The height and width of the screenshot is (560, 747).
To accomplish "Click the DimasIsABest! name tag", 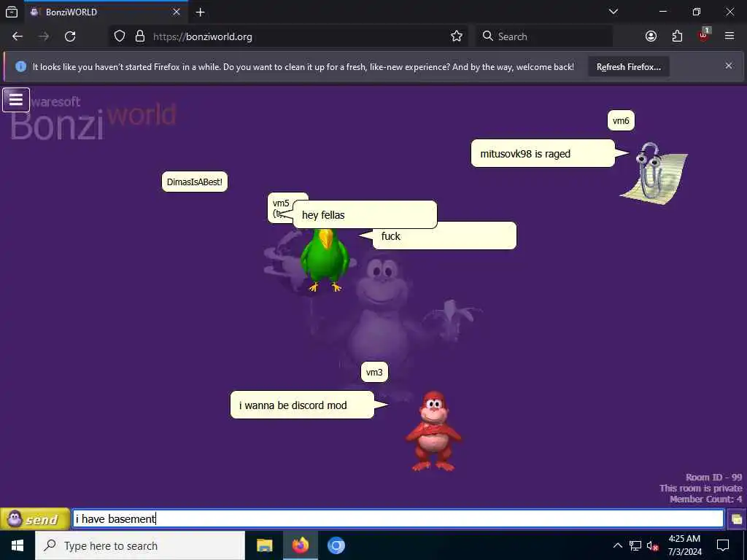I will pos(194,182).
